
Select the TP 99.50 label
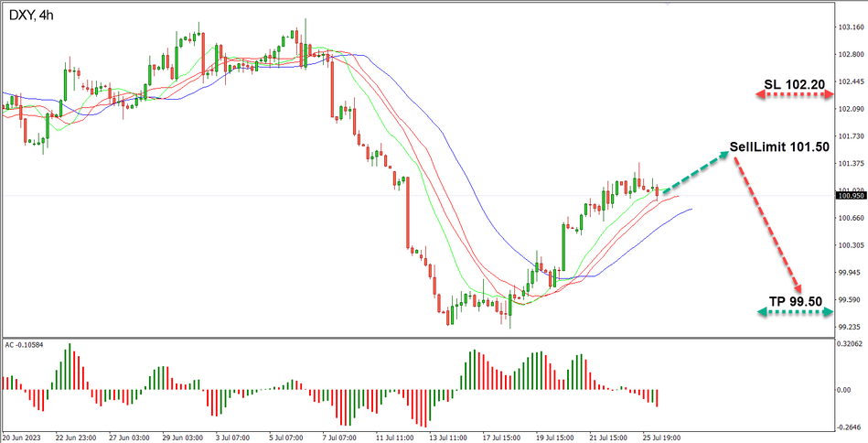tap(796, 301)
